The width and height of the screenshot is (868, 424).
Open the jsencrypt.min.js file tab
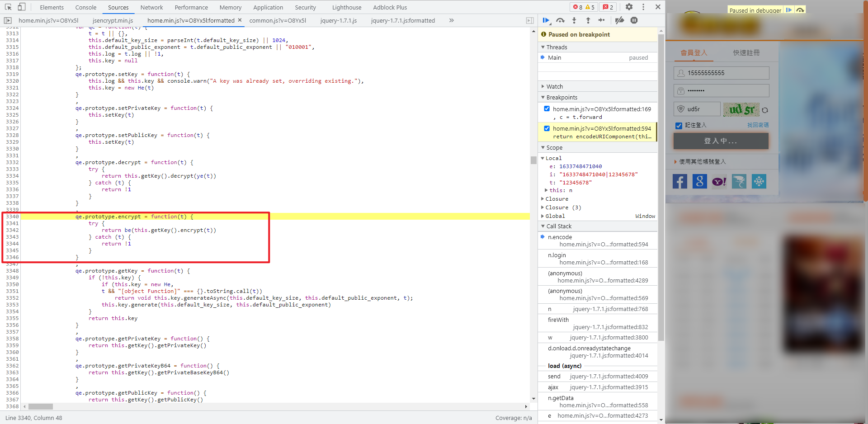click(113, 20)
